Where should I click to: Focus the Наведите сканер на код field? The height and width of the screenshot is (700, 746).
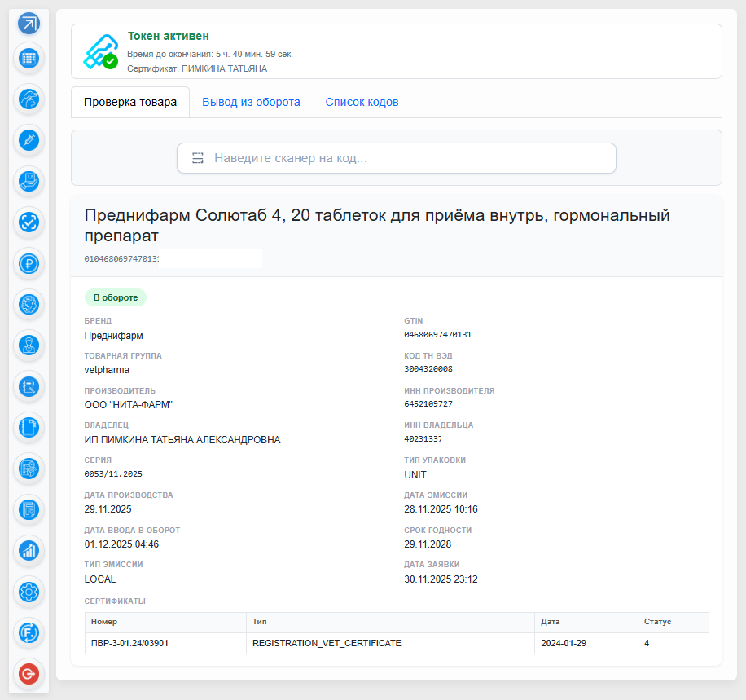tap(397, 158)
